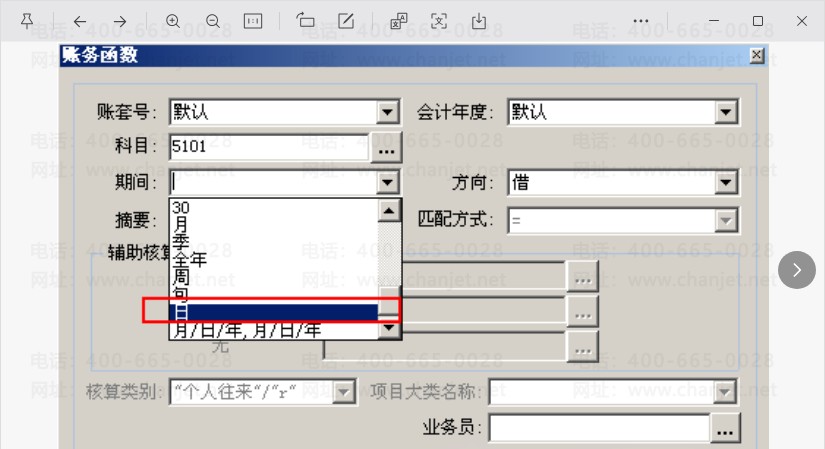Open the 科目 browse button
The image size is (825, 449).
pos(387,148)
